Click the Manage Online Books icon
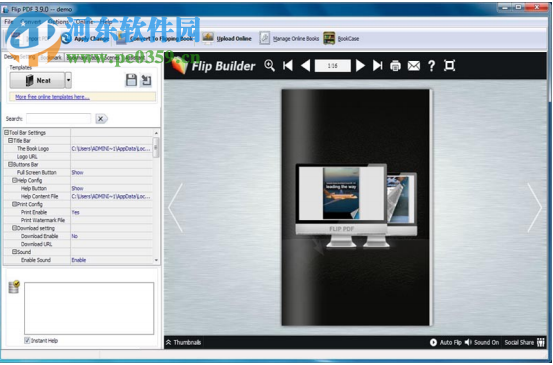This screenshot has height=365, width=553. click(265, 38)
